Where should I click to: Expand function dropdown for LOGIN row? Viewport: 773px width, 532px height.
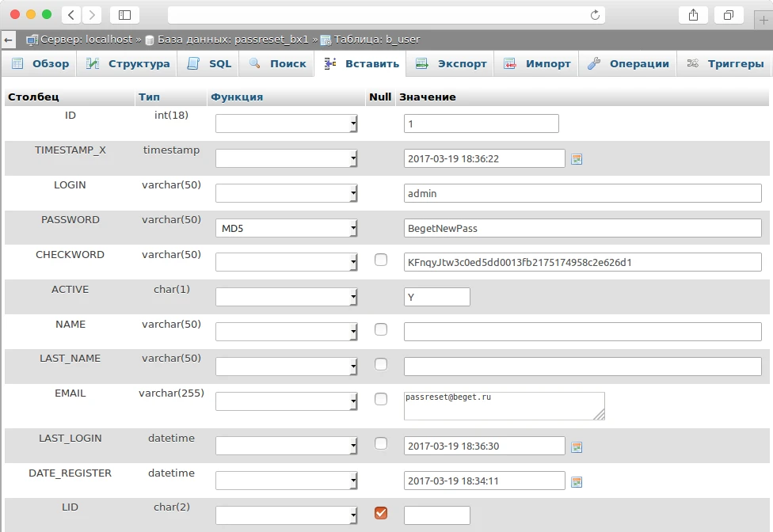(x=287, y=194)
